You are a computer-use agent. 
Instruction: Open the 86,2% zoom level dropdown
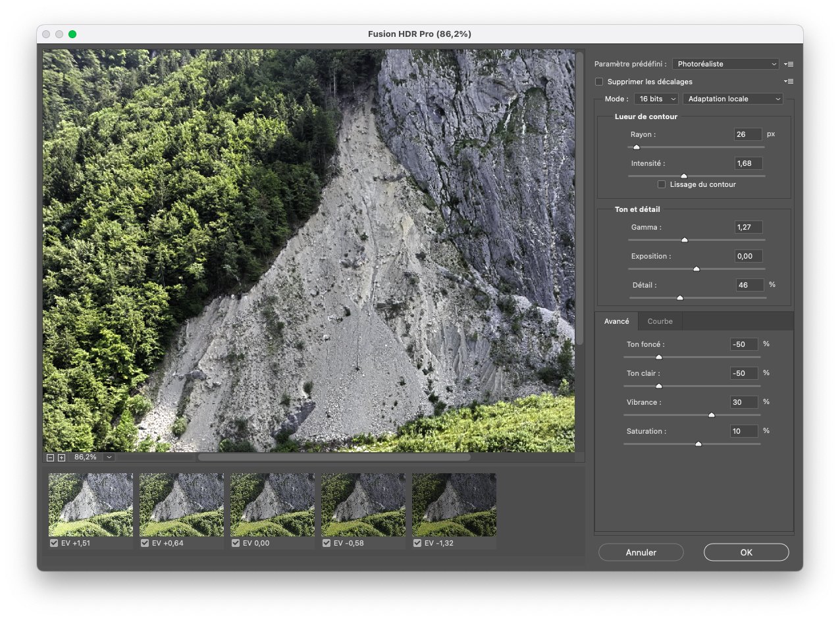pos(109,457)
